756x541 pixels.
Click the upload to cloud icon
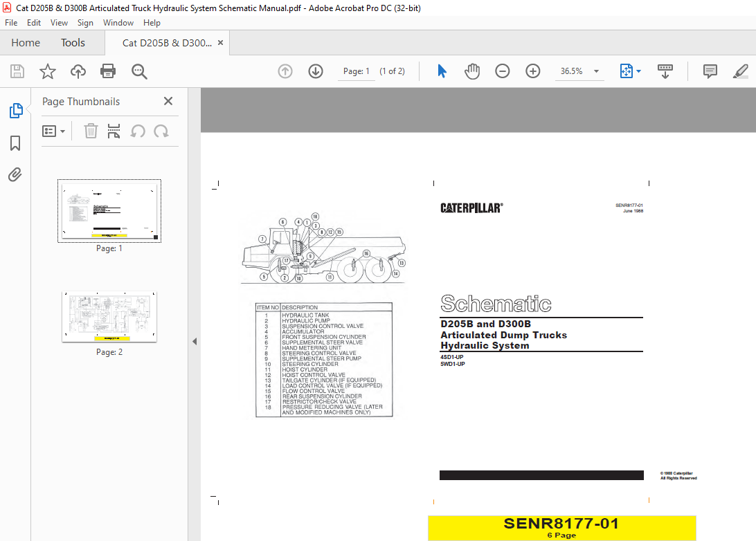pos(78,71)
